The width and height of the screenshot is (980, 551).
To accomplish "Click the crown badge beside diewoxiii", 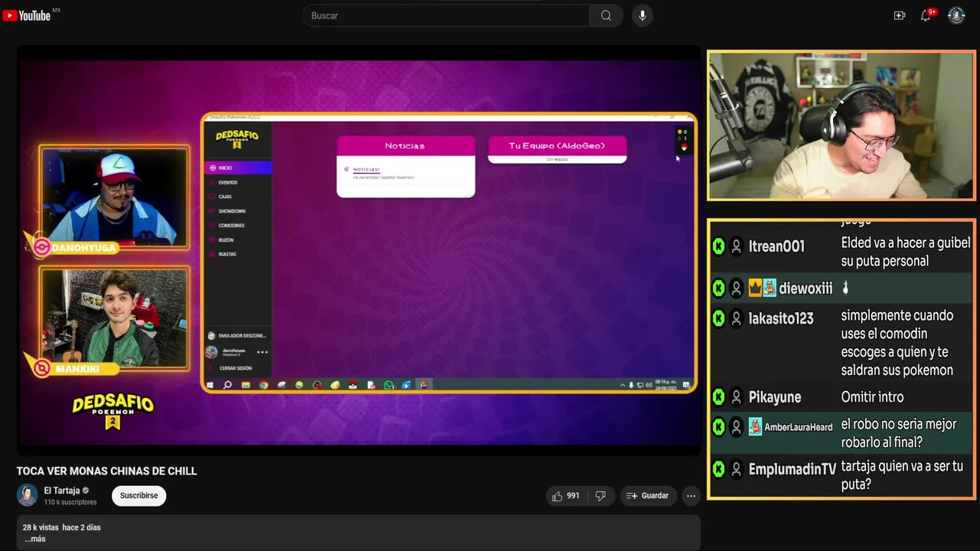I will [x=755, y=289].
